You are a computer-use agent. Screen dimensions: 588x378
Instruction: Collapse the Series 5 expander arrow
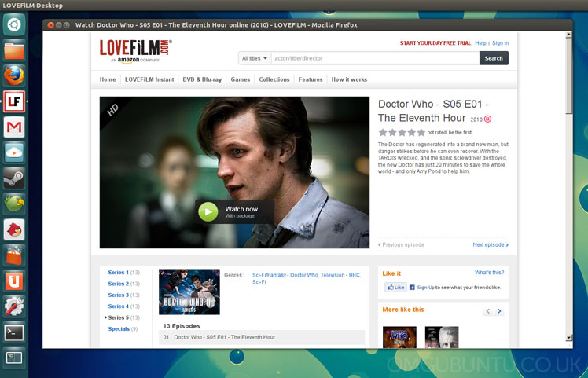[105, 317]
